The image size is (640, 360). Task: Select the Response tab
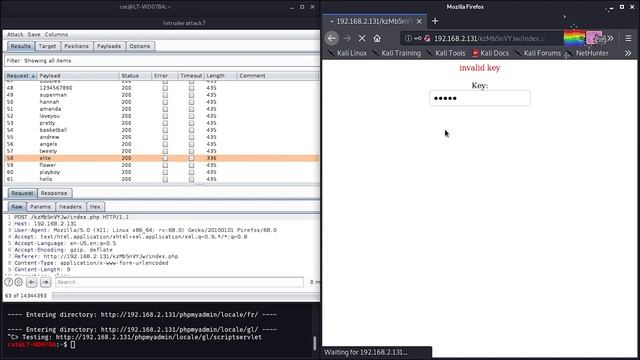[54, 193]
